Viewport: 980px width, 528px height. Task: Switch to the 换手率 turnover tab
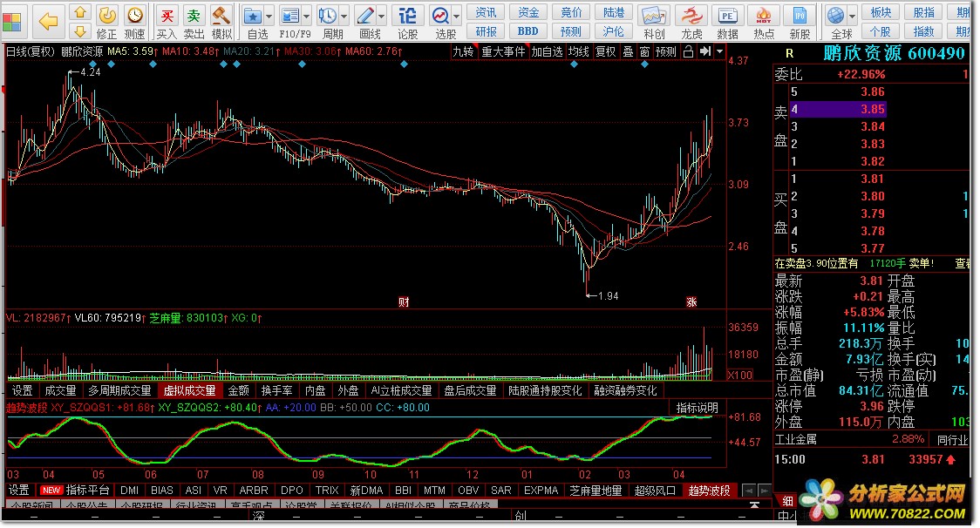(277, 390)
